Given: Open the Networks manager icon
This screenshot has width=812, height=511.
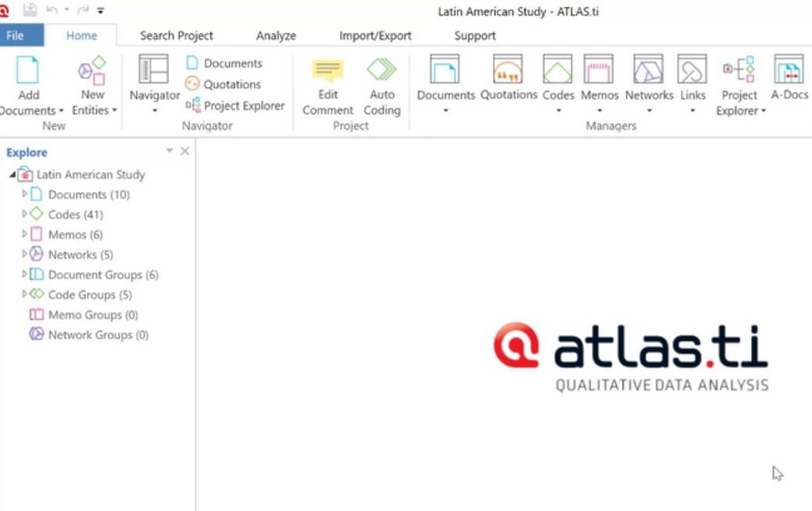Looking at the screenshot, I should [649, 69].
